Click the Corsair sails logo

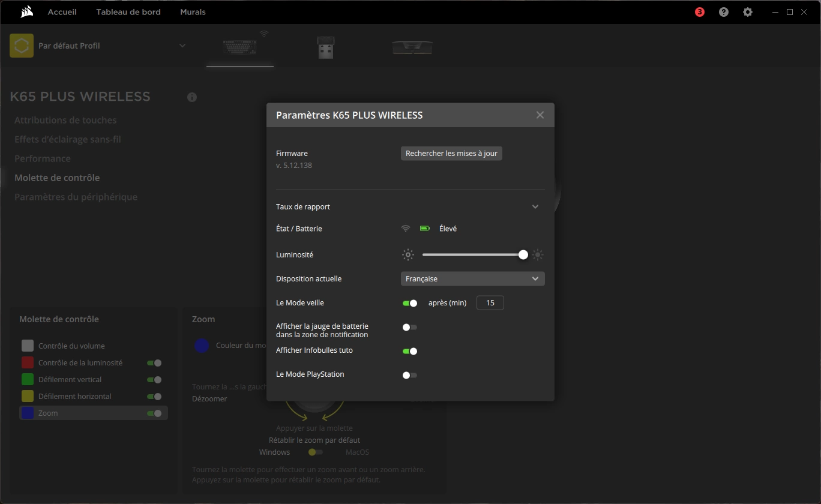(26, 11)
